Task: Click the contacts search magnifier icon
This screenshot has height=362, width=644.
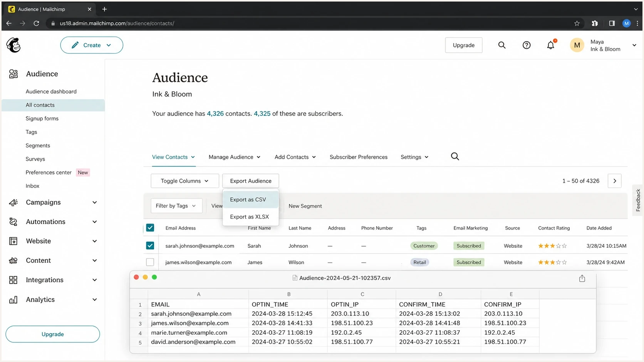Action: coord(455,157)
